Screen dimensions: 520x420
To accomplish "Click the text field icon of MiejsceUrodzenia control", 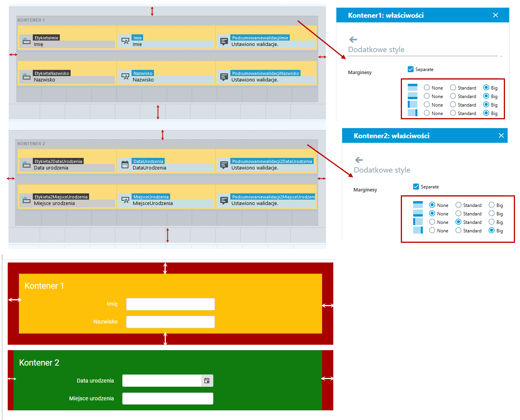I will 125,200.
